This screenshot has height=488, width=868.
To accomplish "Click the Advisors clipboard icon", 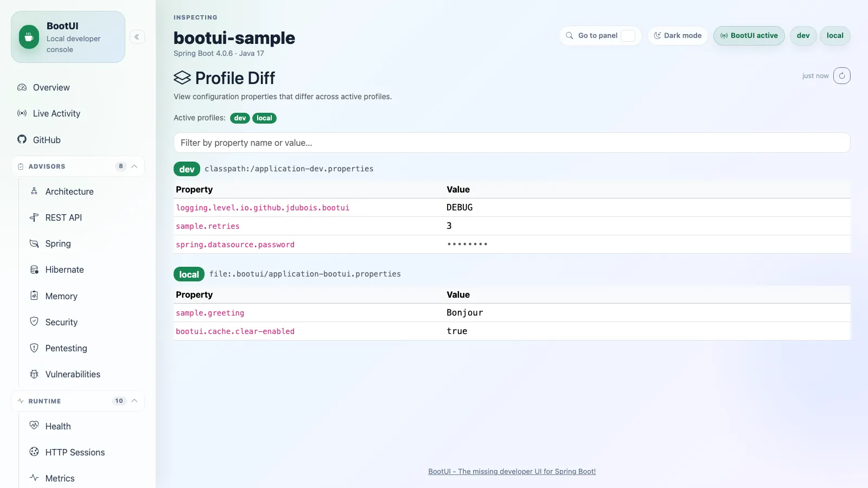I will [21, 166].
